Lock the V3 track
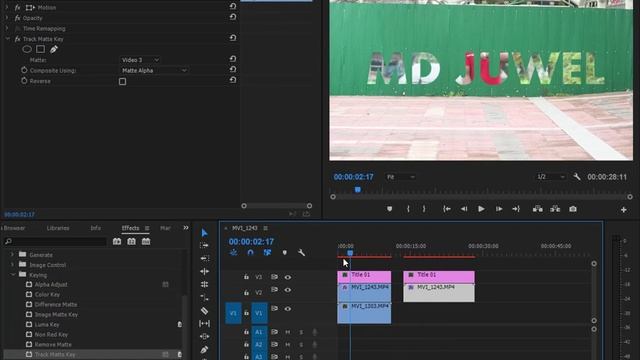This screenshot has height=360, width=640. coord(246,277)
